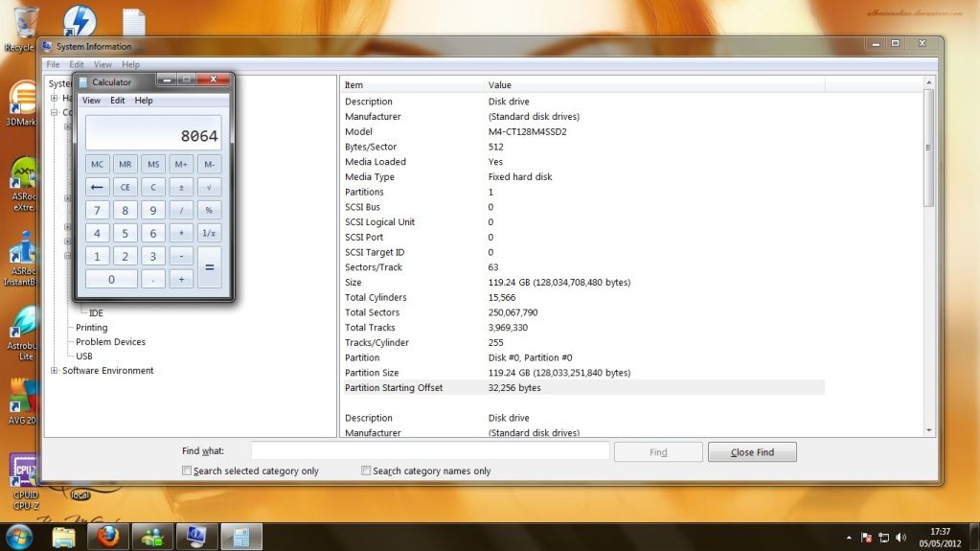Expand the Software Environment tree node
Image resolution: width=980 pixels, height=551 pixels.
(x=55, y=371)
